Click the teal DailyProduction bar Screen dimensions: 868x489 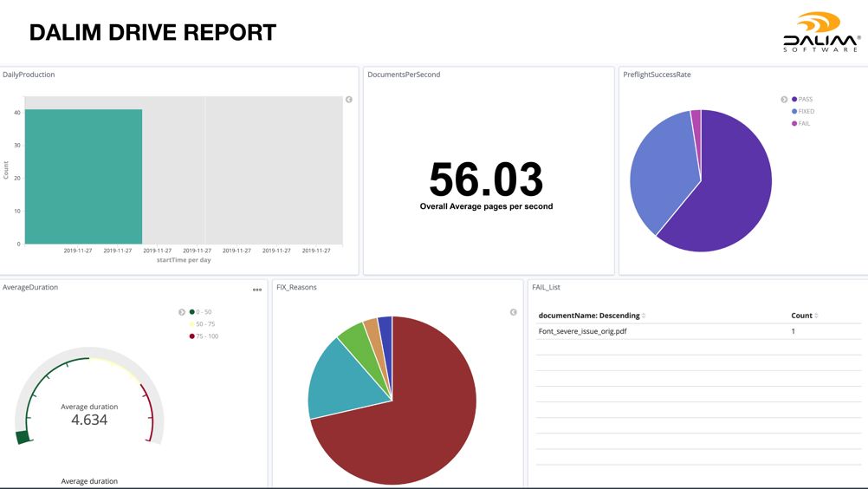83,177
